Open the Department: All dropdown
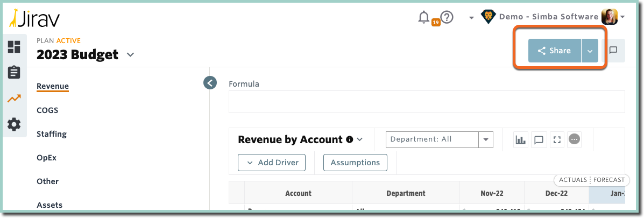This screenshot has width=644, height=218. (x=439, y=139)
